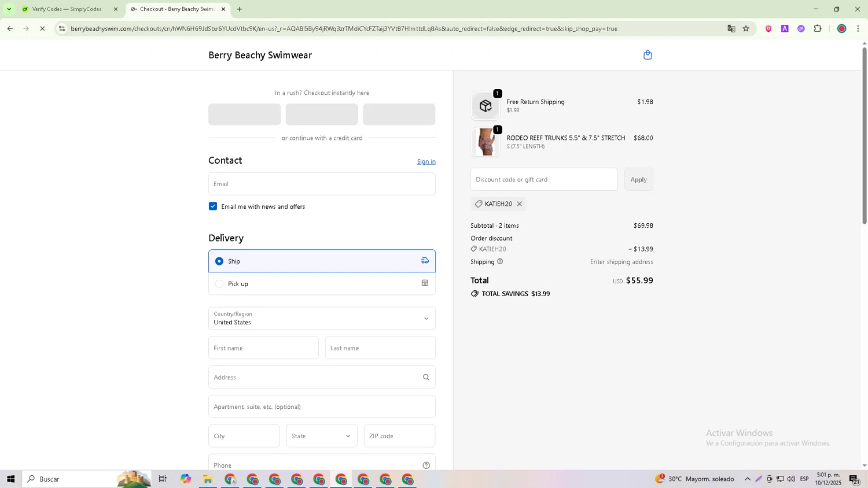Click the Phone field help question mark
The width and height of the screenshot is (868, 488).
click(x=426, y=465)
